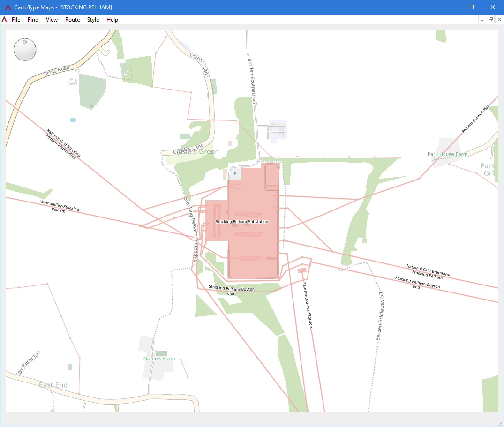Click the Stocking Pelham Substation label
The image size is (504, 427).
coord(242,222)
